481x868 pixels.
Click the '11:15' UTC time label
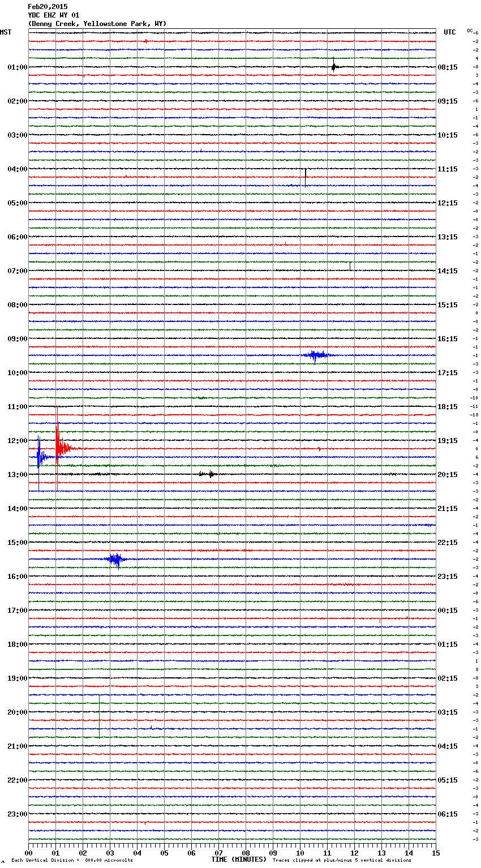[x=448, y=169]
